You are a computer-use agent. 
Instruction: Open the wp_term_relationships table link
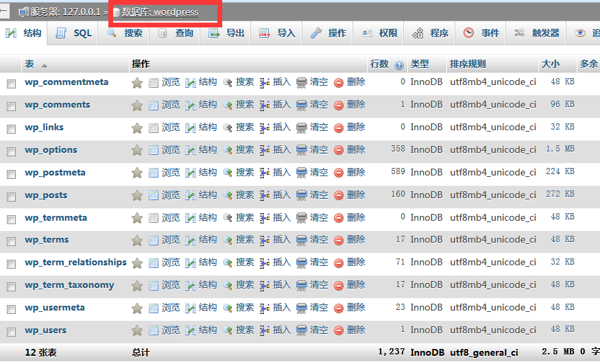pos(75,263)
